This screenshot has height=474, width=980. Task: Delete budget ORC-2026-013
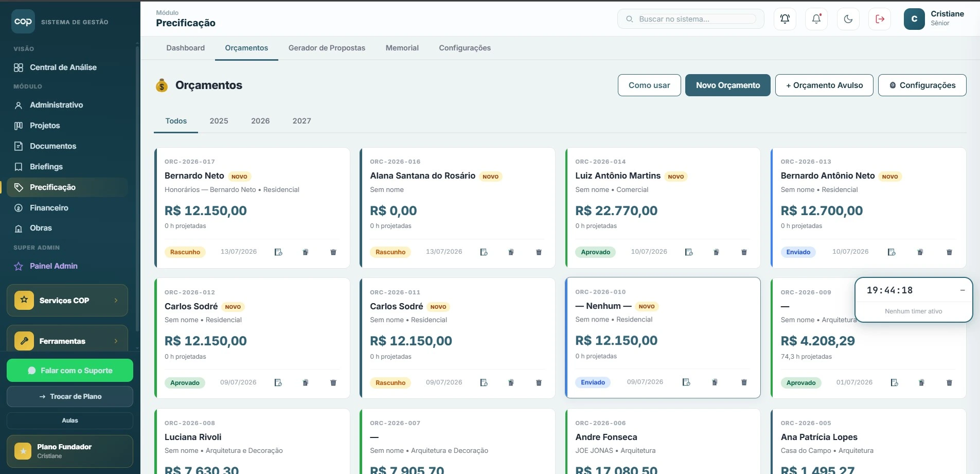pyautogui.click(x=949, y=252)
